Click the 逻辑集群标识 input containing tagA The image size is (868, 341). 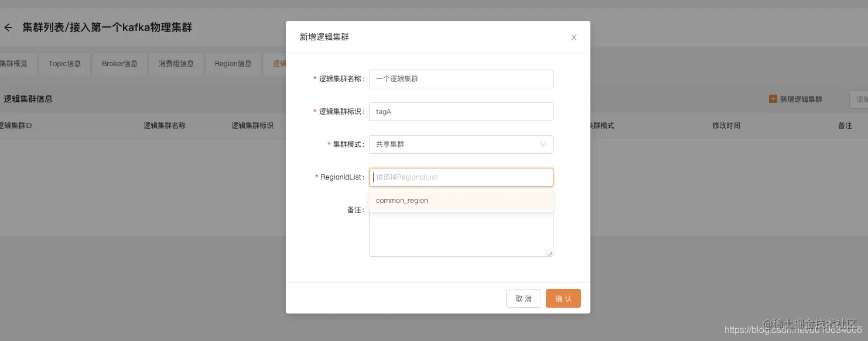pos(461,112)
